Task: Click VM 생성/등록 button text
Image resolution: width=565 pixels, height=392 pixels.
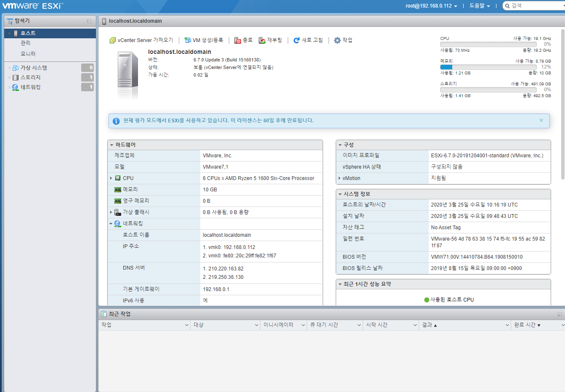Action: tap(208, 40)
